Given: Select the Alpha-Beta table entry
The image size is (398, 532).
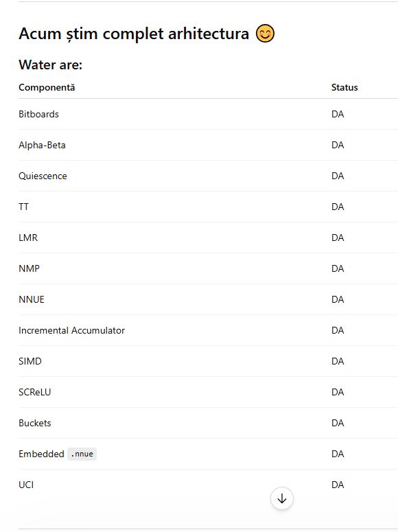Looking at the screenshot, I should [42, 146].
